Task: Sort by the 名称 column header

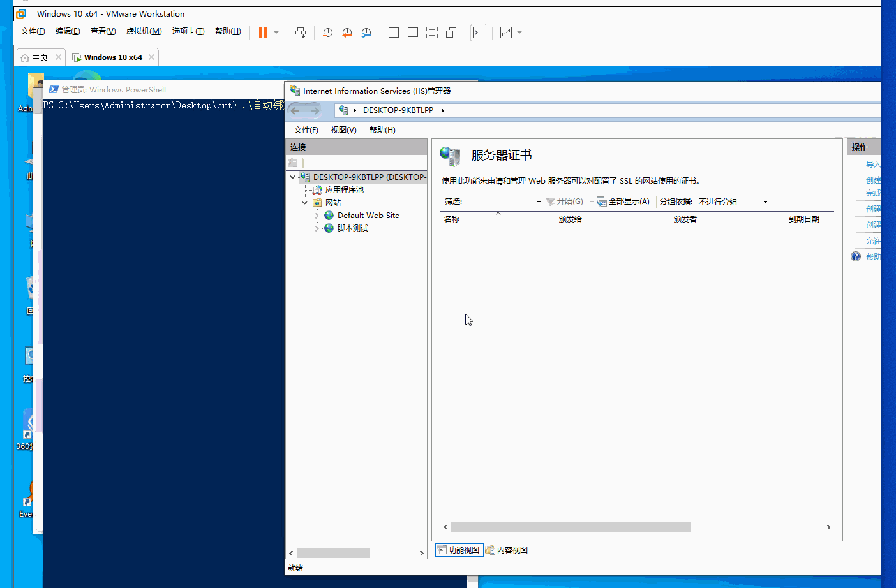Action: 452,219
